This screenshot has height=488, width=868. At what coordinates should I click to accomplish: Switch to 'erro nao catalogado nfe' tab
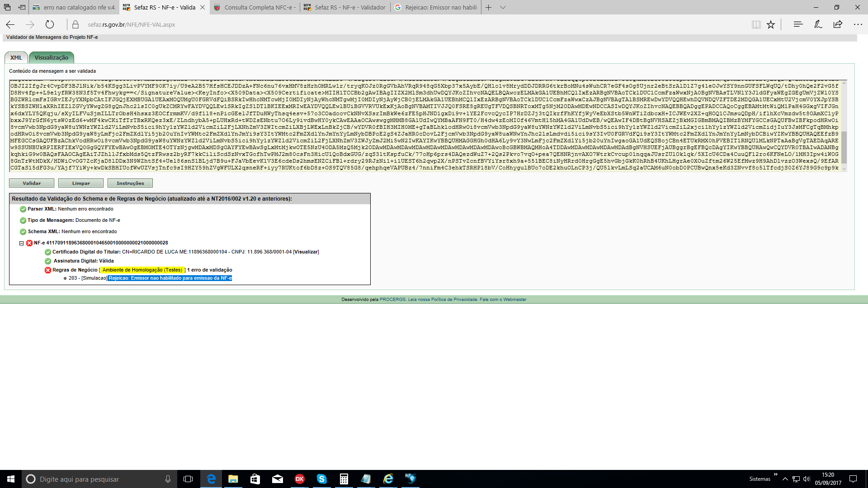[x=74, y=7]
